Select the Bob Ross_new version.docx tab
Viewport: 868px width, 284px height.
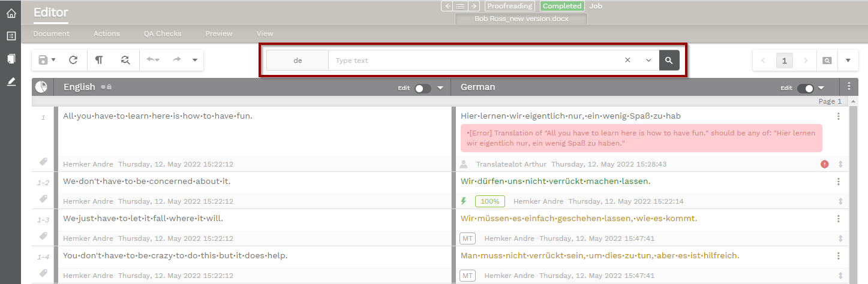[521, 19]
